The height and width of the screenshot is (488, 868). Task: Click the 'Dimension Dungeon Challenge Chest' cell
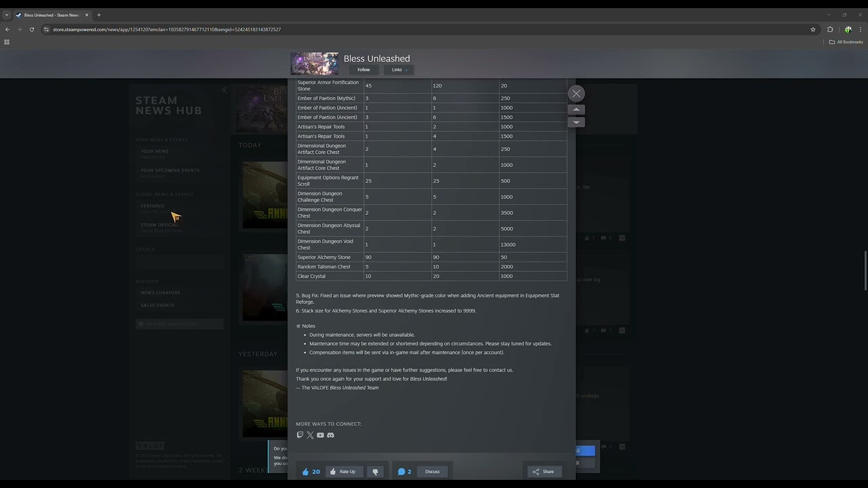(330, 197)
